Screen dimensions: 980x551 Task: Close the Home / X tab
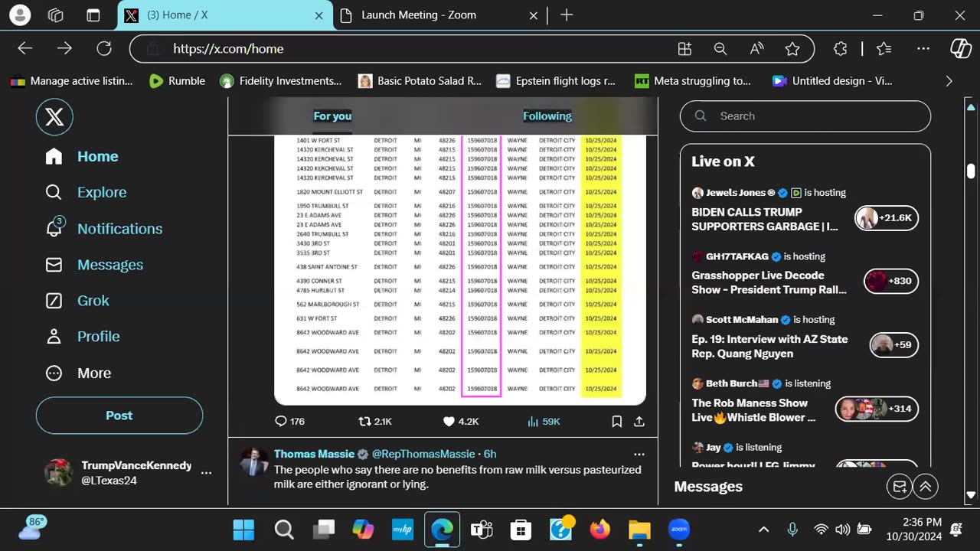tap(319, 15)
